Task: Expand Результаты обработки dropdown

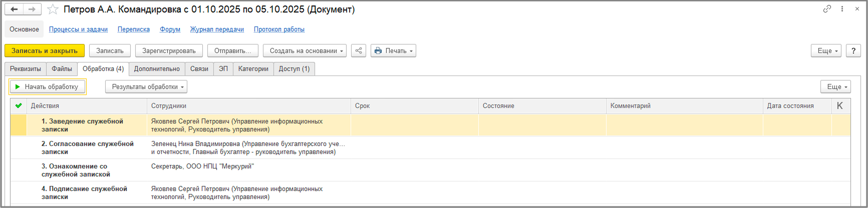Action: [x=146, y=86]
